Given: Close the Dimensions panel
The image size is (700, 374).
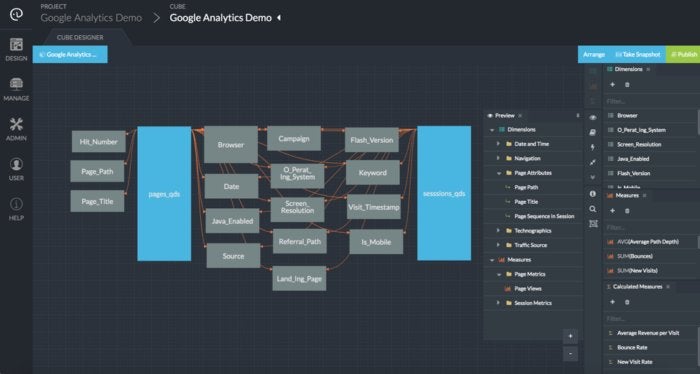Looking at the screenshot, I should (648, 69).
